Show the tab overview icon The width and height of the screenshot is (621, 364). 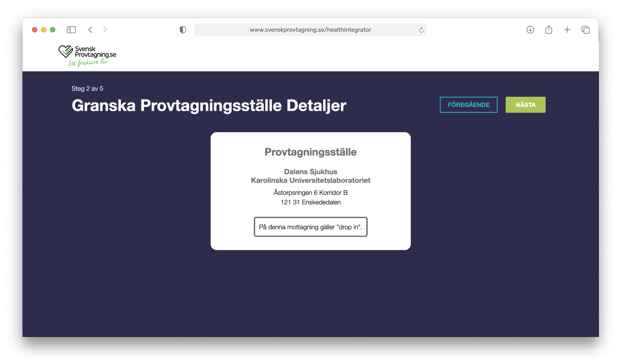[x=585, y=30]
